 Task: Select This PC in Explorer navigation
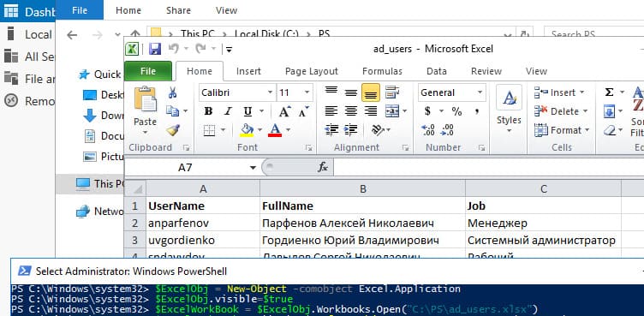91,183
